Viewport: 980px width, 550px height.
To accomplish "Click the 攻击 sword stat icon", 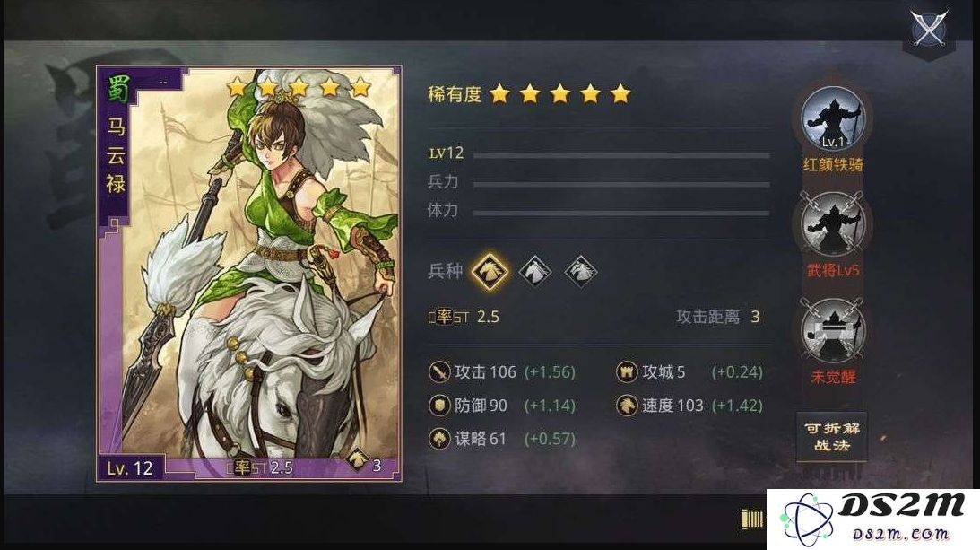I will coord(440,372).
